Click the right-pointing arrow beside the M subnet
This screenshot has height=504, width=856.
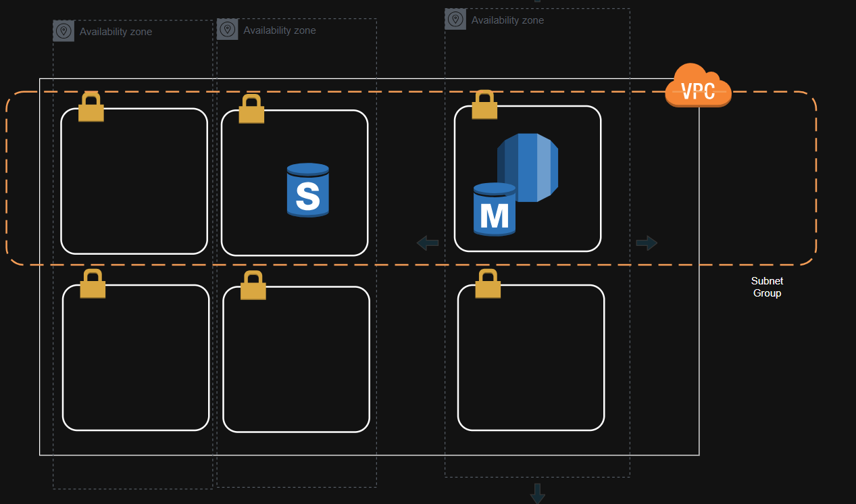pos(647,243)
